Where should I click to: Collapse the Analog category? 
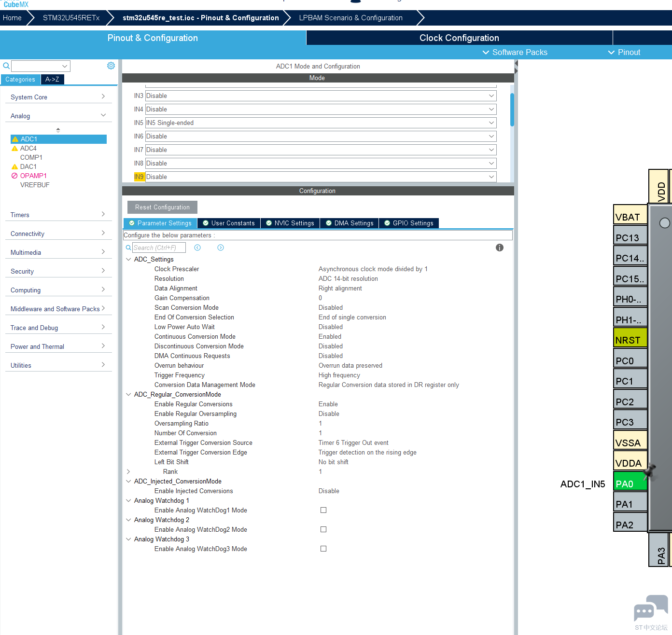tap(58, 116)
